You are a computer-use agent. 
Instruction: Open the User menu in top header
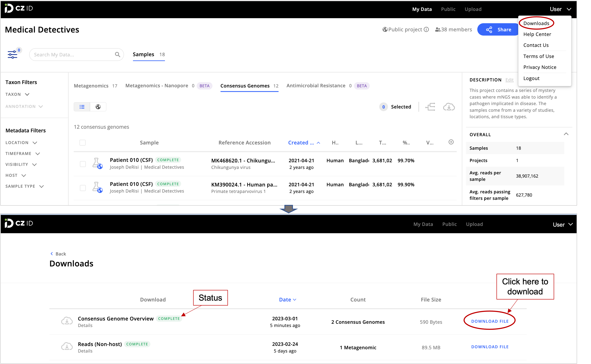pyautogui.click(x=561, y=9)
